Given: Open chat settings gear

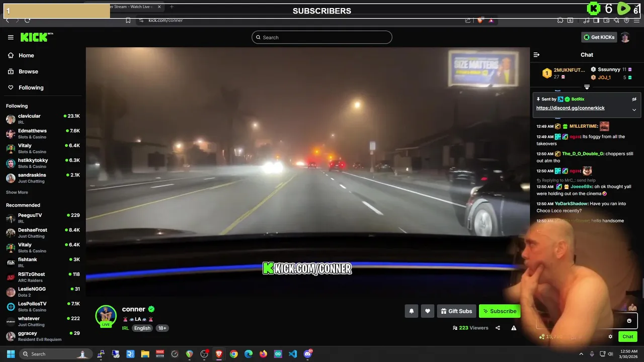Looking at the screenshot, I should point(610,337).
